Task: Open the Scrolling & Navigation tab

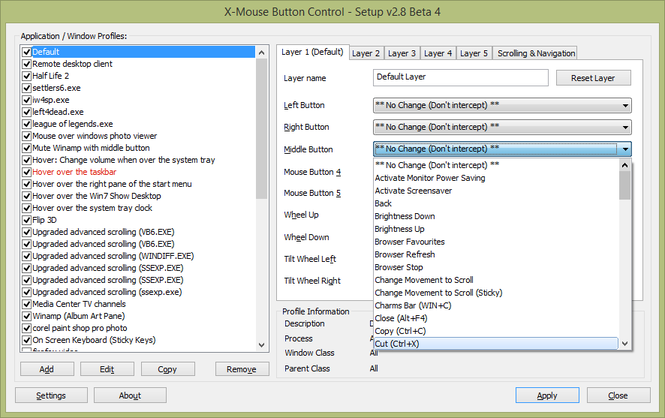Action: point(536,53)
